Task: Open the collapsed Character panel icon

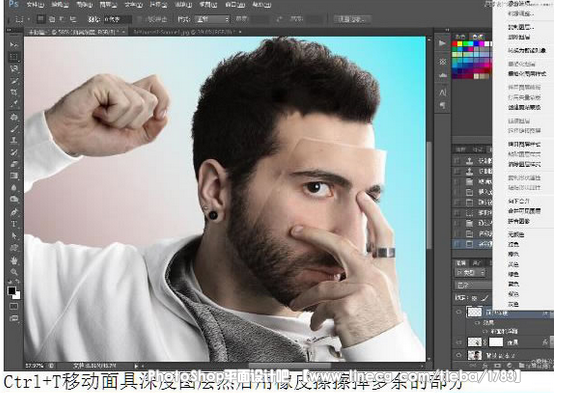Action: coord(442,93)
